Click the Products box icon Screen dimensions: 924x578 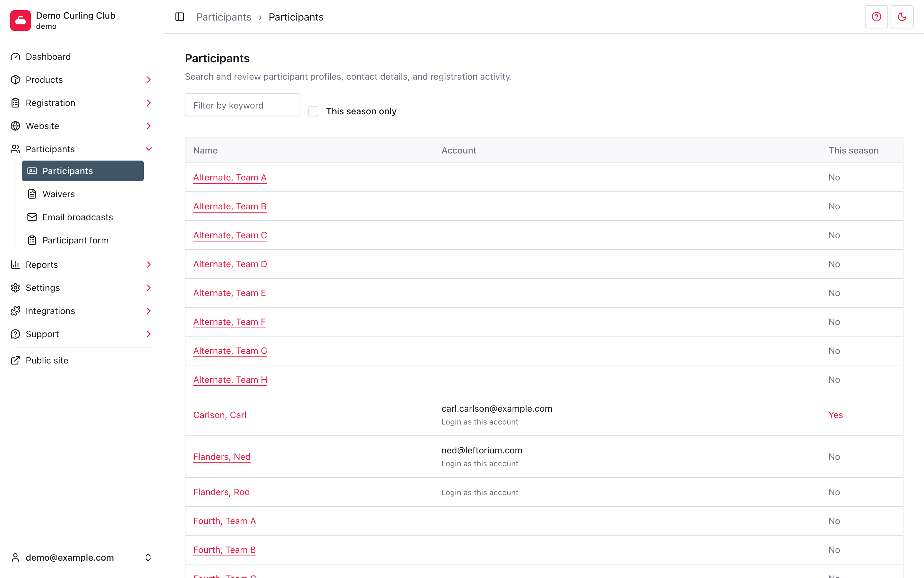tap(15, 80)
